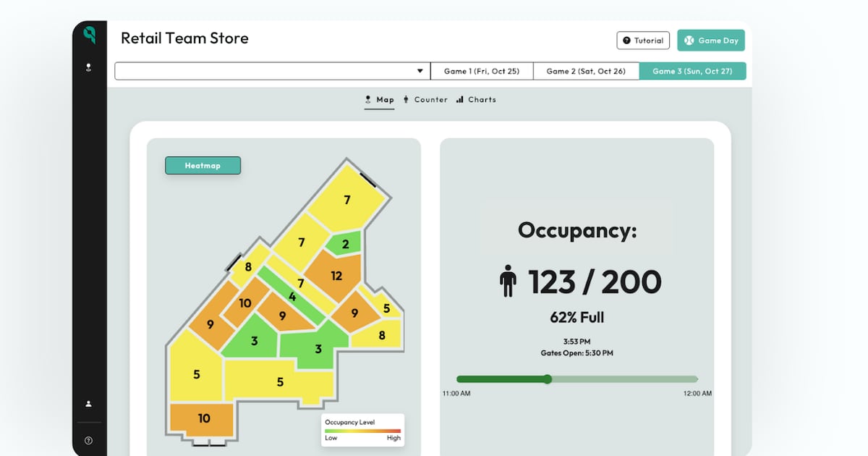The width and height of the screenshot is (868, 456).
Task: Click the baseball icon inside the Game Day button
Action: click(689, 41)
